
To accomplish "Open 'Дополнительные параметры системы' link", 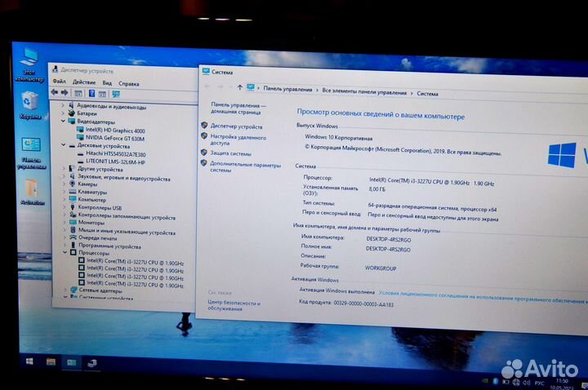I will (245, 166).
